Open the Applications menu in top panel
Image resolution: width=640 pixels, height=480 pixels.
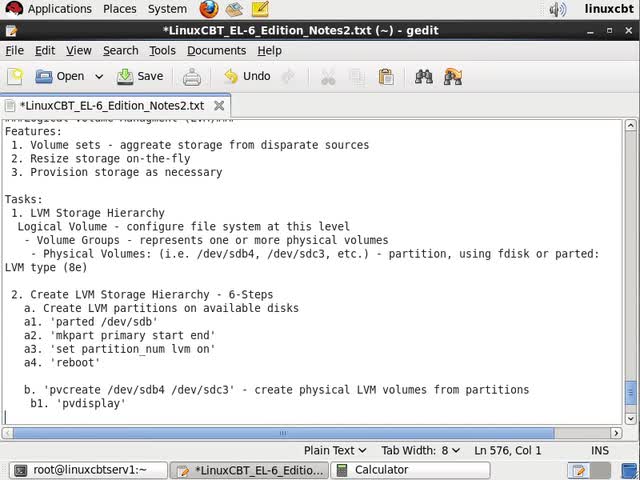(59, 9)
